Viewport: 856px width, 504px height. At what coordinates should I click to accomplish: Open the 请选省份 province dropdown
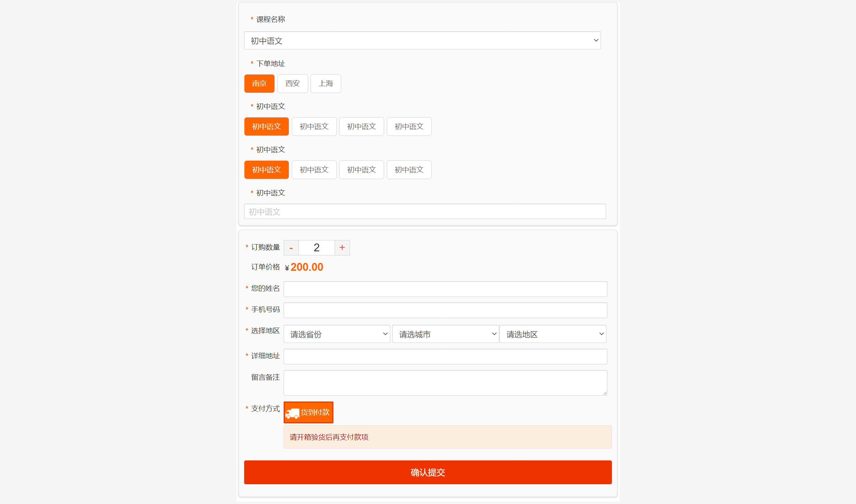(x=337, y=334)
